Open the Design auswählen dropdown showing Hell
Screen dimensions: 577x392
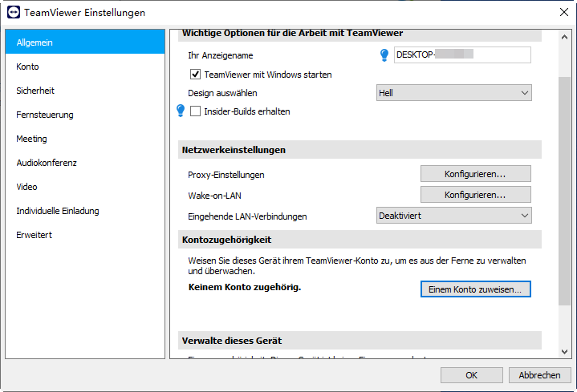pos(453,93)
